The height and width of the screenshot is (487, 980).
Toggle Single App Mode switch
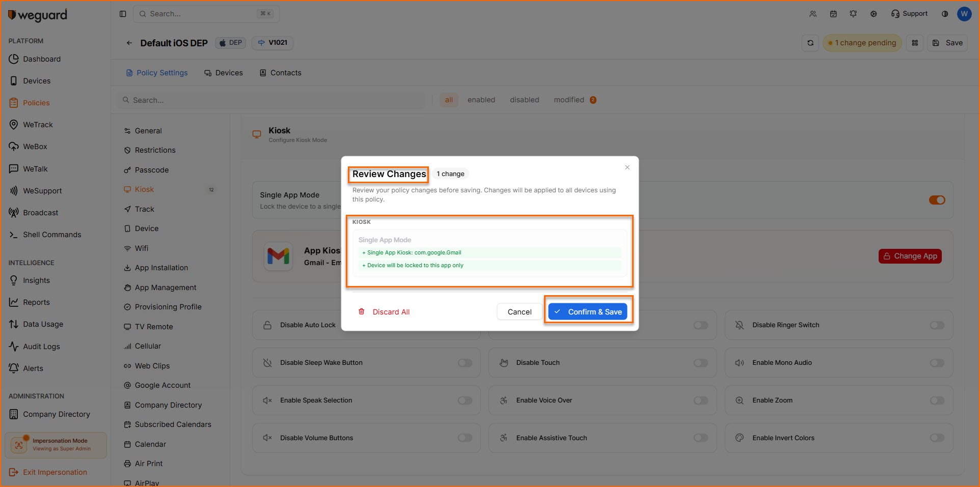point(937,200)
